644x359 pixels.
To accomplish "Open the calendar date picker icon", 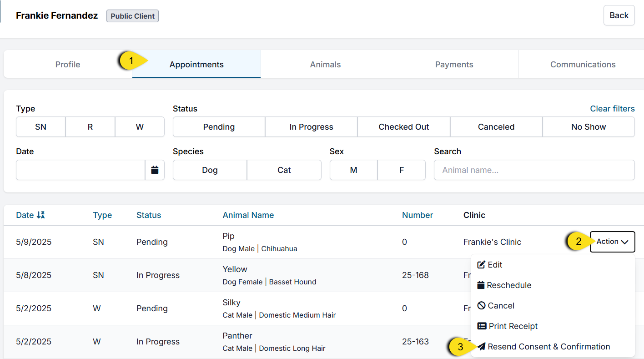I will pos(155,170).
